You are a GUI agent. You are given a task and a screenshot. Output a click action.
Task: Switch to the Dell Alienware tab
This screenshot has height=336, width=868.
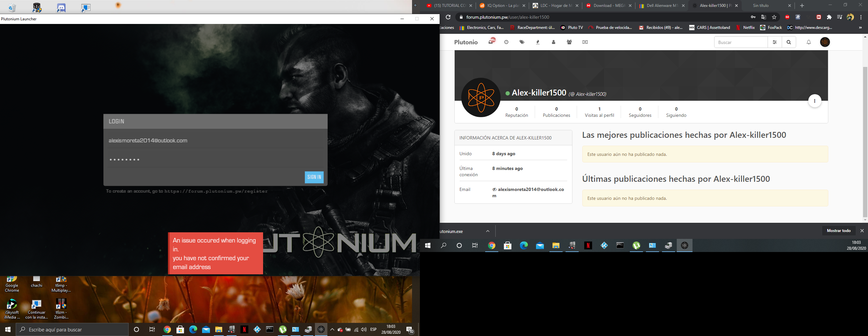pos(662,6)
